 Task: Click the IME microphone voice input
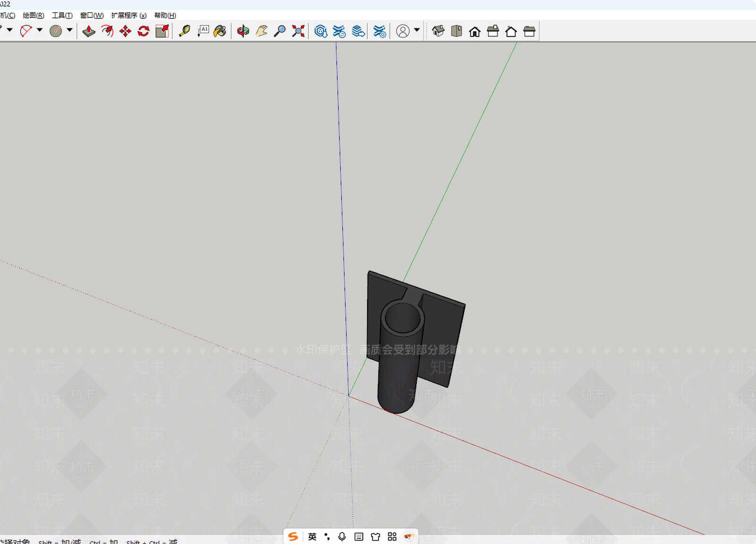342,536
